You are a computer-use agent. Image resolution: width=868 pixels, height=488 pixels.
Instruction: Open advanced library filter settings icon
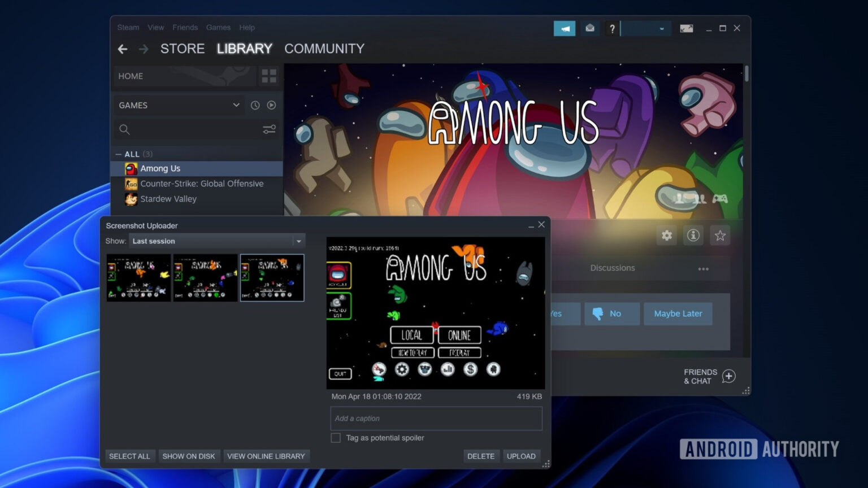pyautogui.click(x=269, y=129)
